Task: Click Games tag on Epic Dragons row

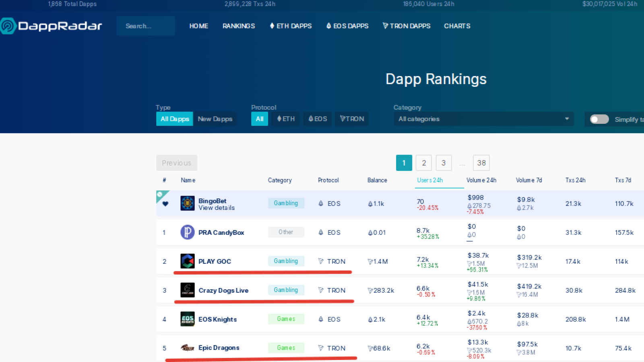Action: 286,348
